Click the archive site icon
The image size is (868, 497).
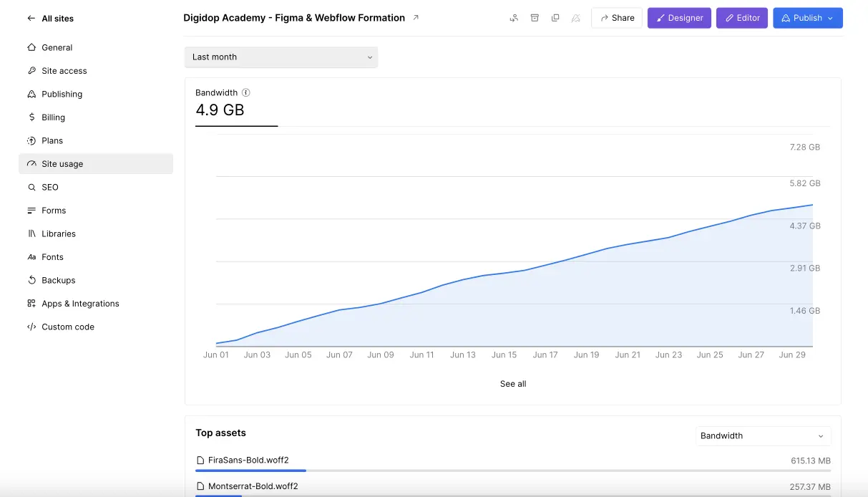(x=535, y=18)
